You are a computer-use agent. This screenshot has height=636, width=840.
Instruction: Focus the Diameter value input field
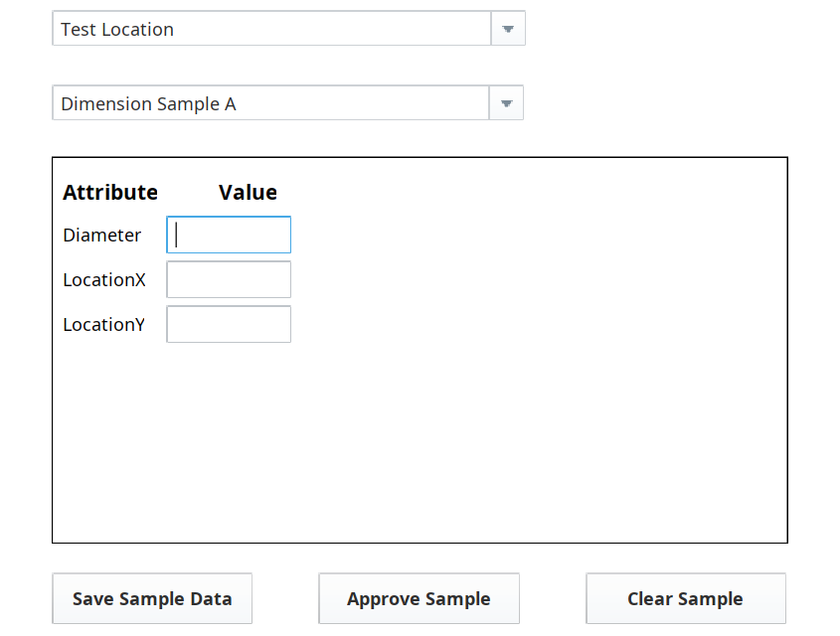click(229, 236)
